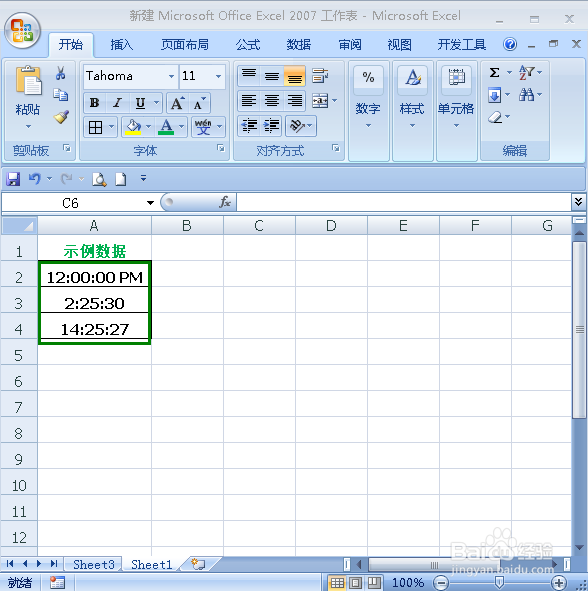Viewport: 588px width, 591px height.
Task: Switch to the 开始 (Home) tab
Action: click(x=70, y=44)
